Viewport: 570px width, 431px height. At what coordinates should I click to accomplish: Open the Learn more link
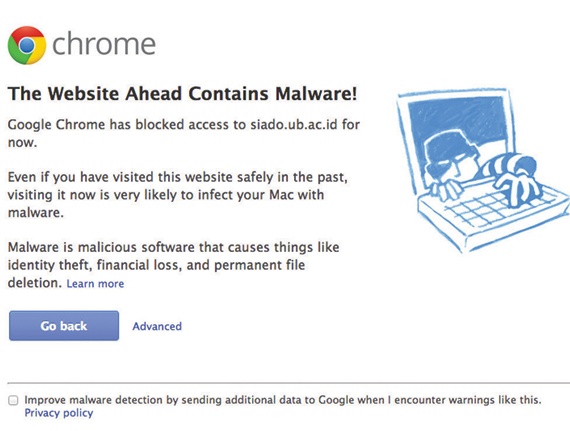[x=95, y=283]
